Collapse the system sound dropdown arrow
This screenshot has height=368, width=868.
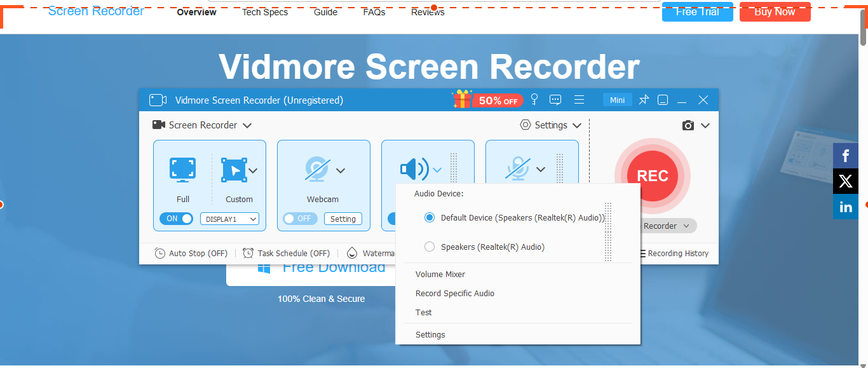[438, 170]
